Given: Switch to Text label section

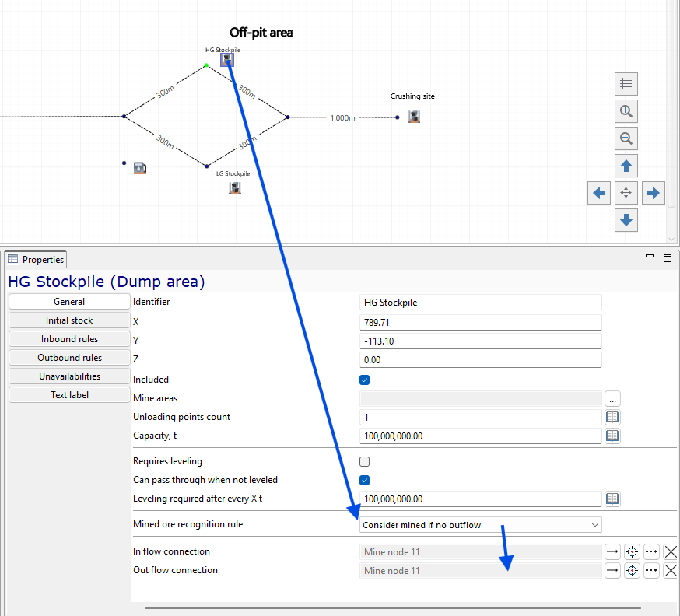Looking at the screenshot, I should 69,395.
